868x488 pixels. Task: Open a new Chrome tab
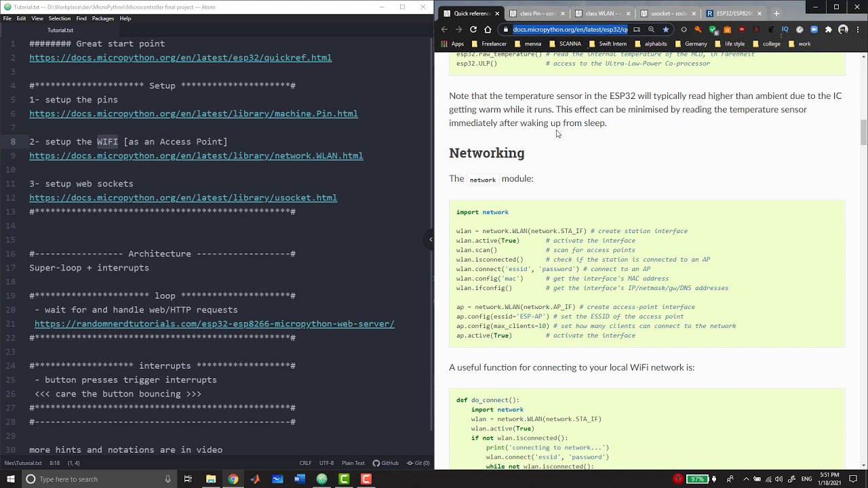[776, 13]
